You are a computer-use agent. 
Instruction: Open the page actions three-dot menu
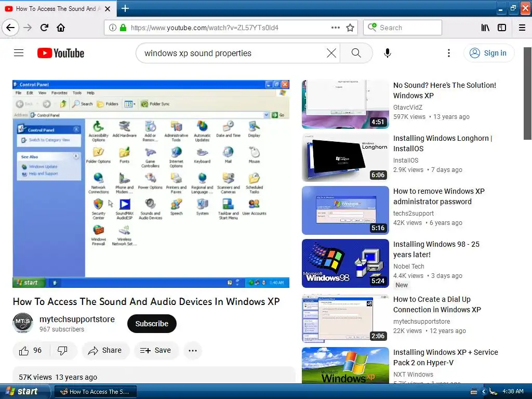[335, 28]
